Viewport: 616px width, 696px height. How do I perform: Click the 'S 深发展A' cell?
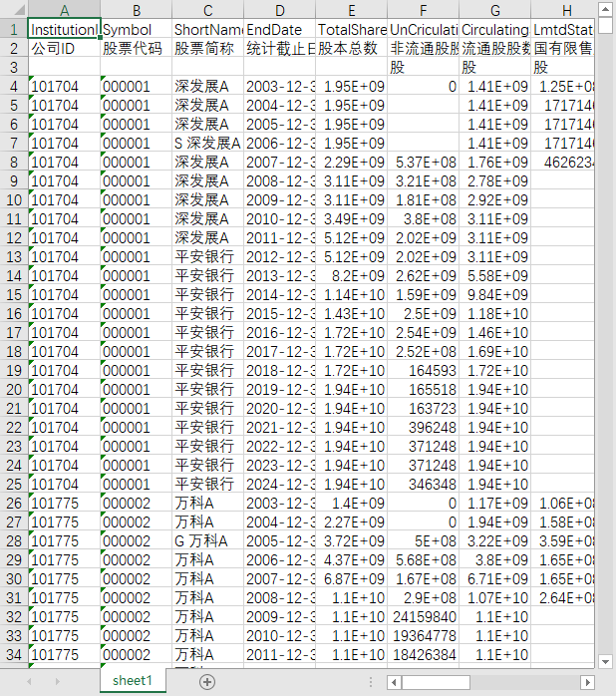[207, 143]
